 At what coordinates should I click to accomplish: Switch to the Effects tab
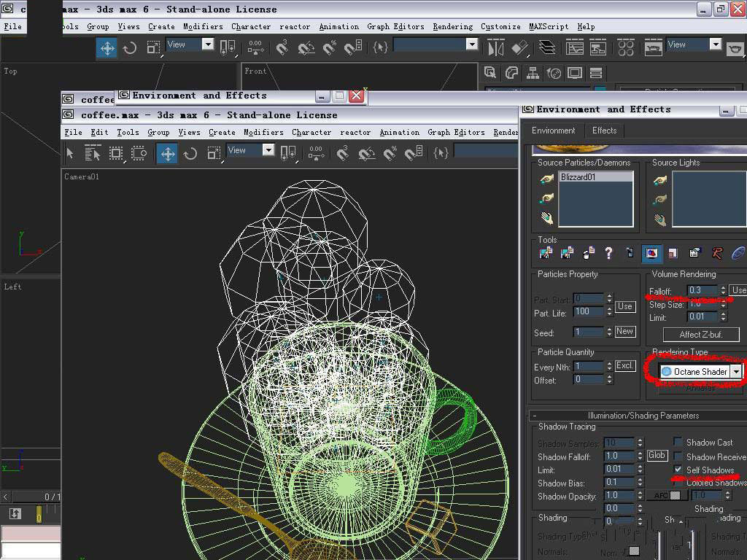(x=604, y=131)
